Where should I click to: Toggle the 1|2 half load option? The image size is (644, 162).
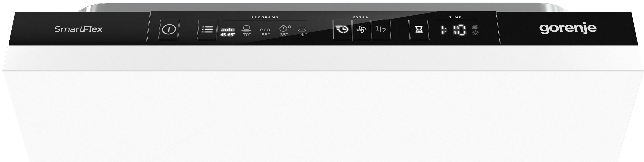381,30
